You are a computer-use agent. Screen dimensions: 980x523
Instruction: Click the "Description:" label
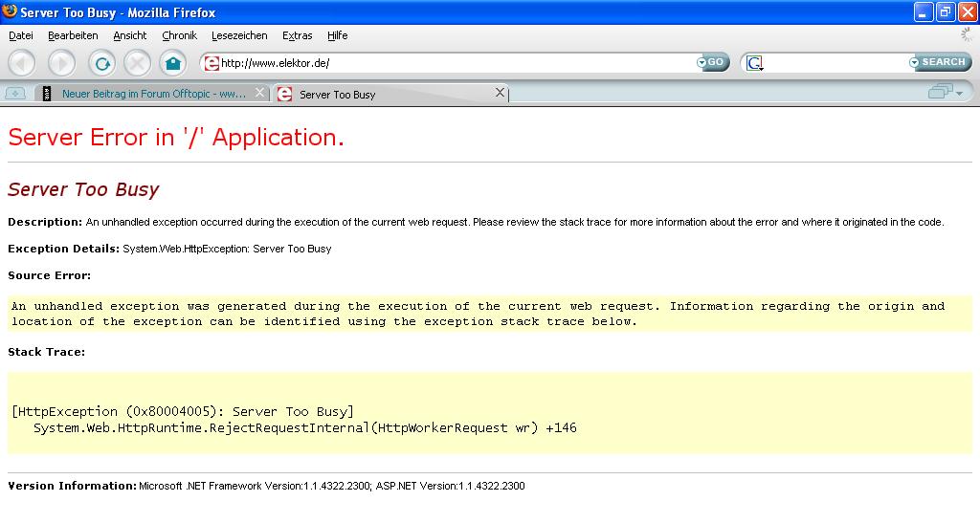coord(45,222)
